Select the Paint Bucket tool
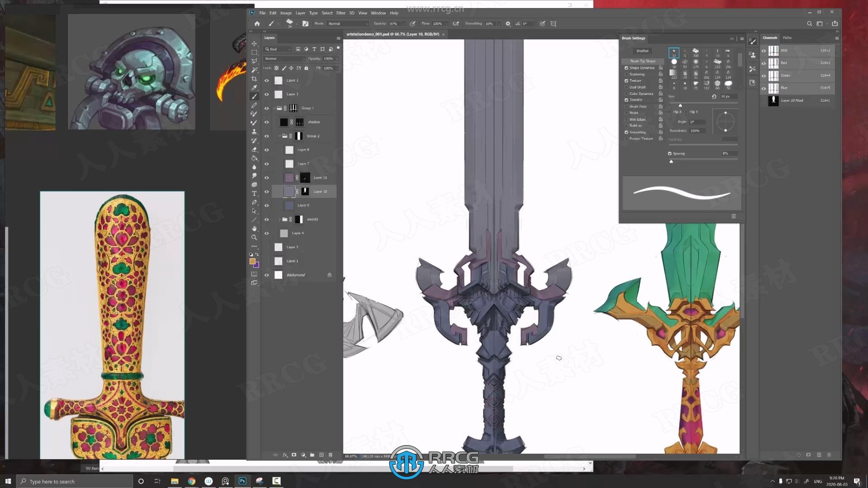868x488 pixels. [254, 158]
